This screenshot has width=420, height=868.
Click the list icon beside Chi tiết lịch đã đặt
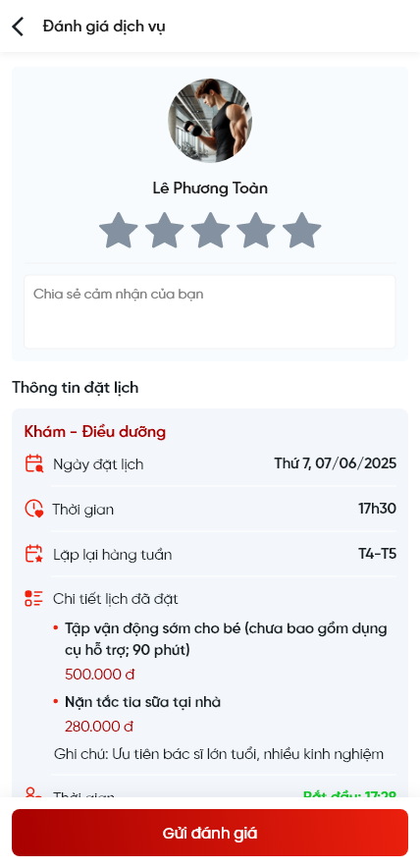pyautogui.click(x=33, y=598)
